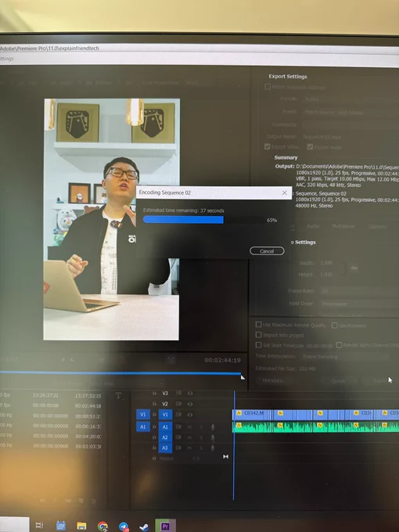
Task: Toggle the V2 track lock icon
Action: click(154, 404)
